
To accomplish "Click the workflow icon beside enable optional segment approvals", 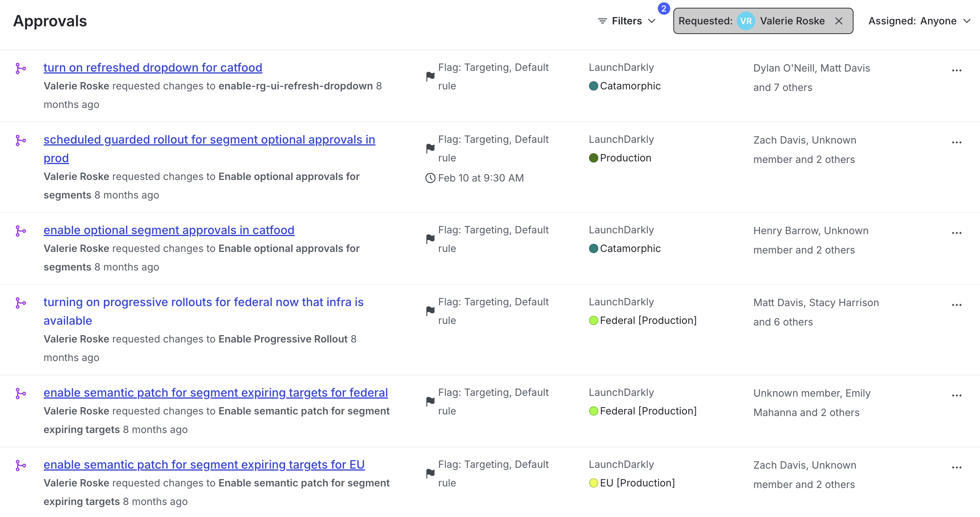I will click(21, 230).
